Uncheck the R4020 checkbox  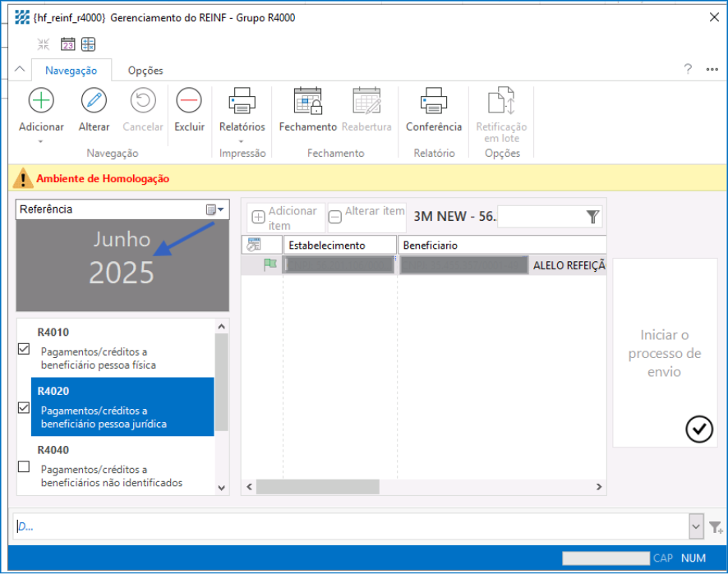(24, 408)
